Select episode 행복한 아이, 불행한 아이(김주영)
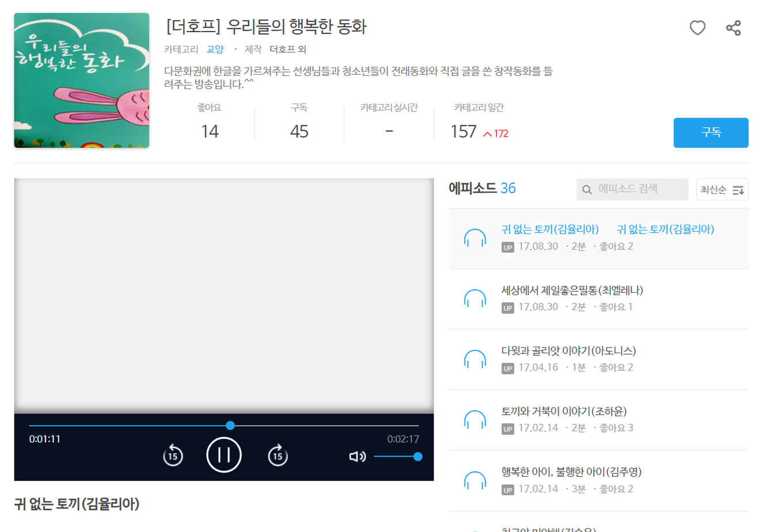The image size is (777, 532). click(x=571, y=472)
